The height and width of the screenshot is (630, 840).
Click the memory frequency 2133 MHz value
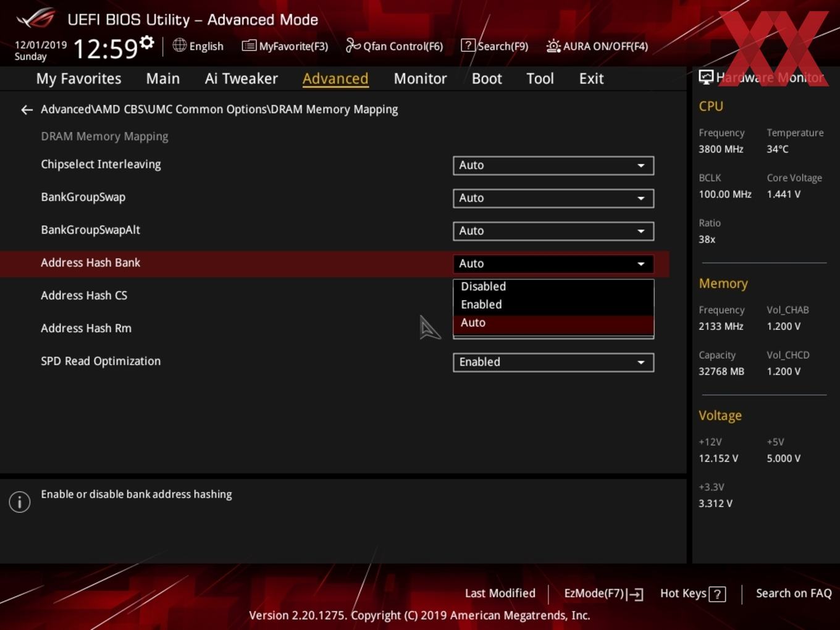721,327
